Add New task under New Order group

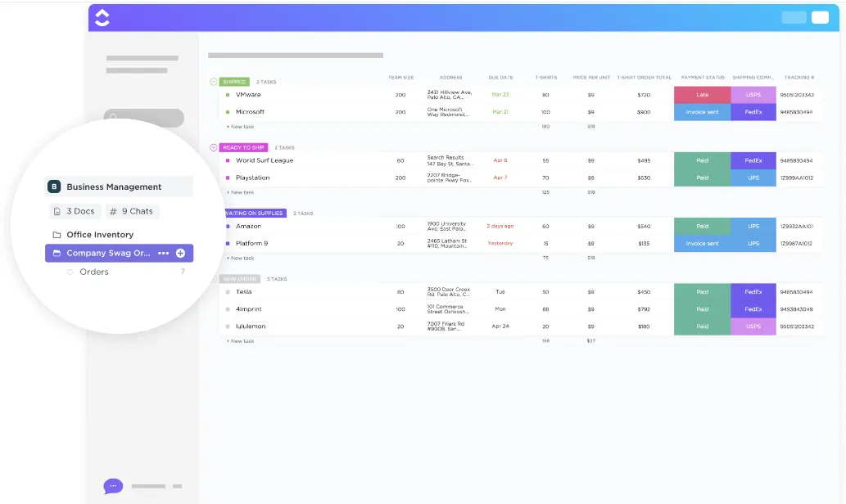(240, 341)
